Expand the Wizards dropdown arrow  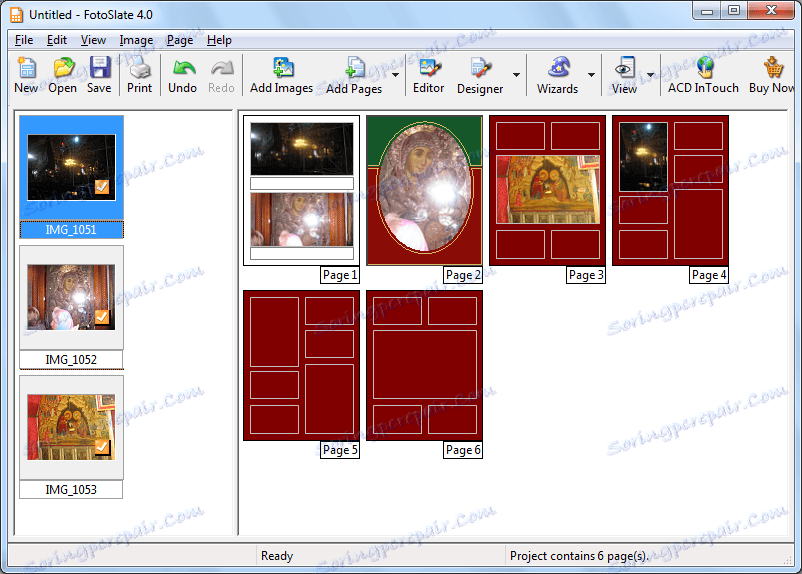(x=591, y=75)
